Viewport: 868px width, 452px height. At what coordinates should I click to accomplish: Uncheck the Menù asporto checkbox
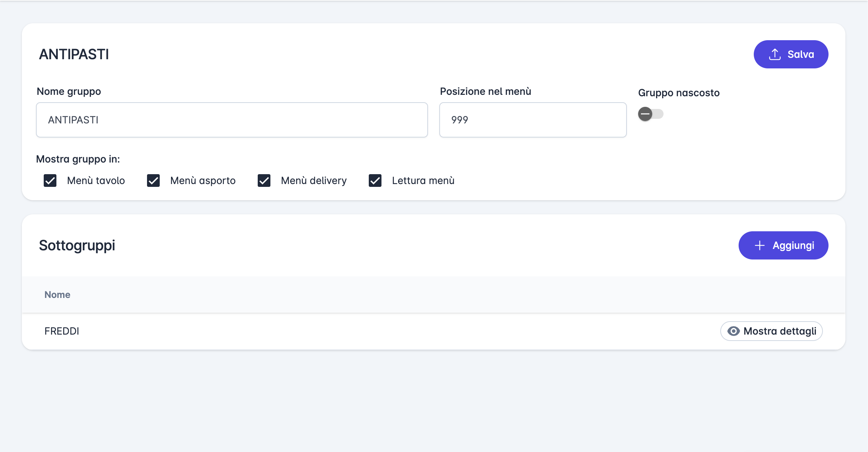[153, 181]
